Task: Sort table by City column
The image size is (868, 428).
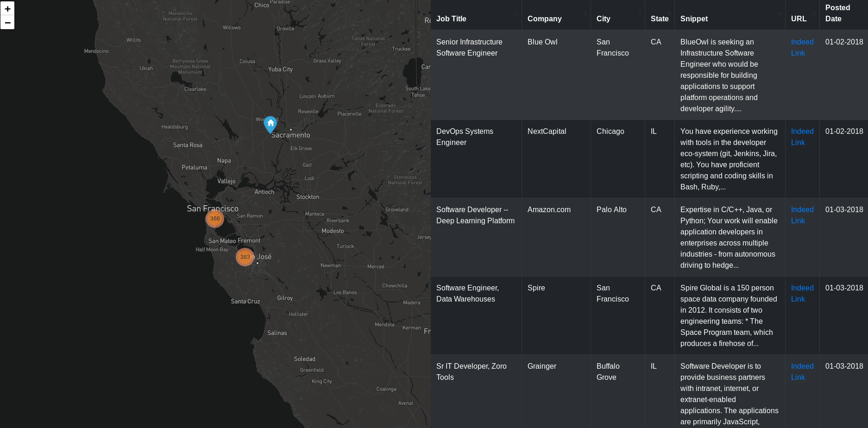Action: (x=618, y=15)
